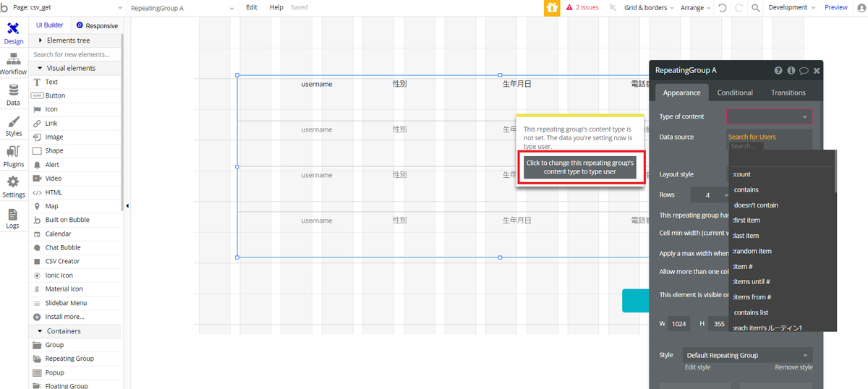
Task: Open RepeatingGroup A comment bubble icon
Action: click(804, 71)
